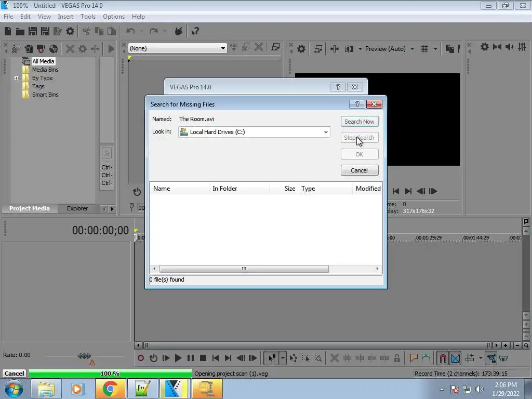Click the Search Now button

(x=360, y=122)
